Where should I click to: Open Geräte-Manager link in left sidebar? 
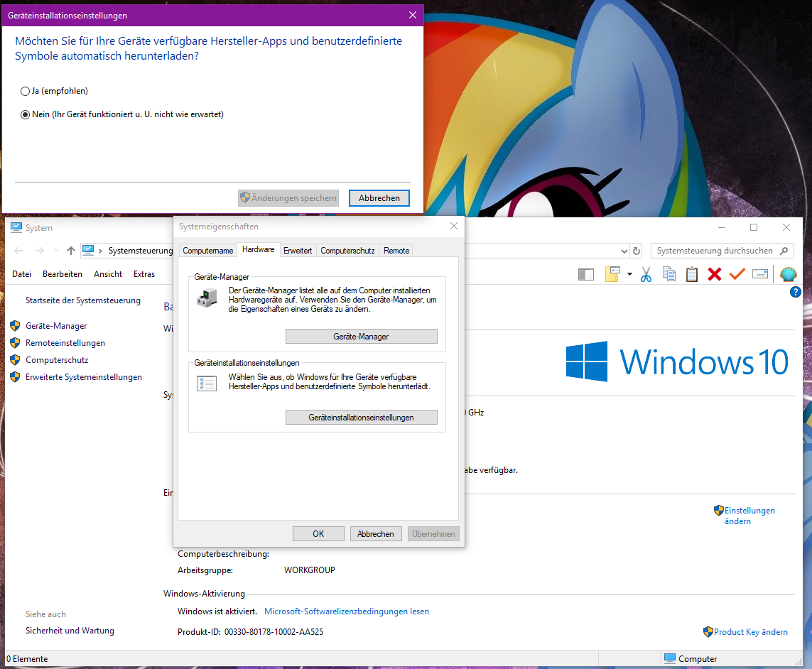56,326
